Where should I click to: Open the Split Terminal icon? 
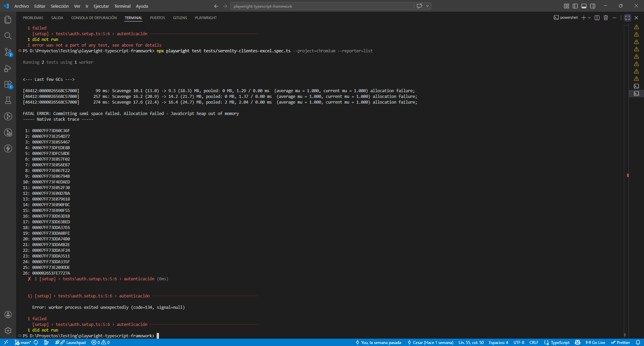pyautogui.click(x=597, y=17)
